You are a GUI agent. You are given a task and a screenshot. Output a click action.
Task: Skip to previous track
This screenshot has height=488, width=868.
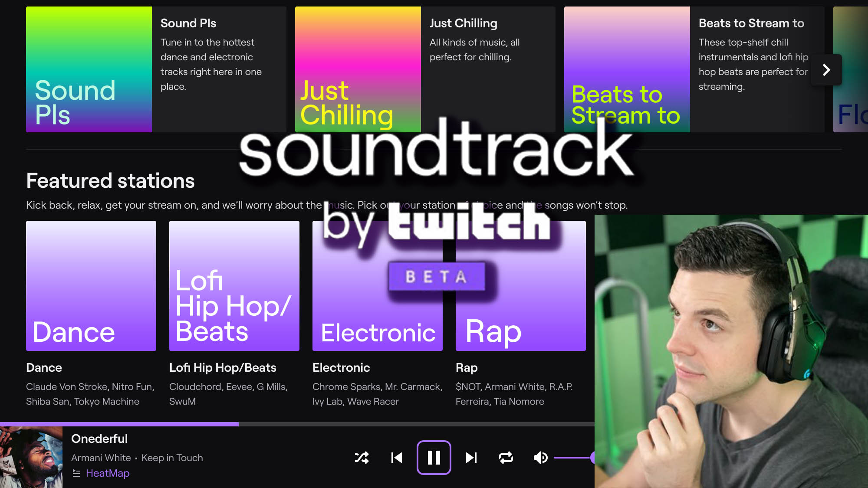397,458
